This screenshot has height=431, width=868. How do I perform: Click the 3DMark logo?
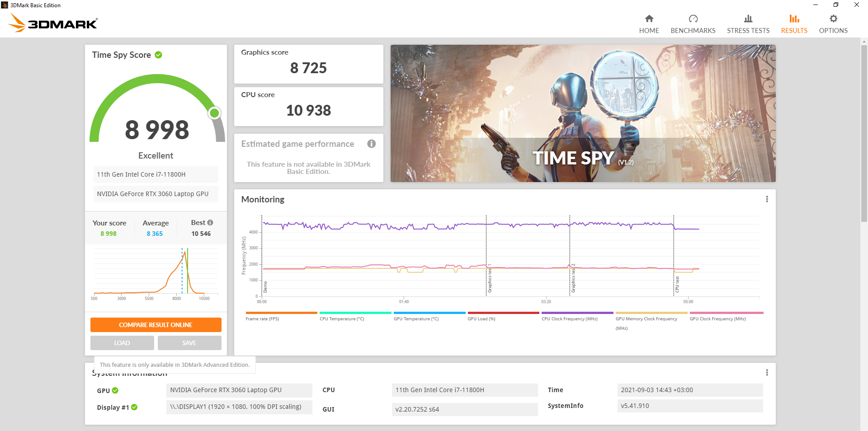[x=53, y=23]
